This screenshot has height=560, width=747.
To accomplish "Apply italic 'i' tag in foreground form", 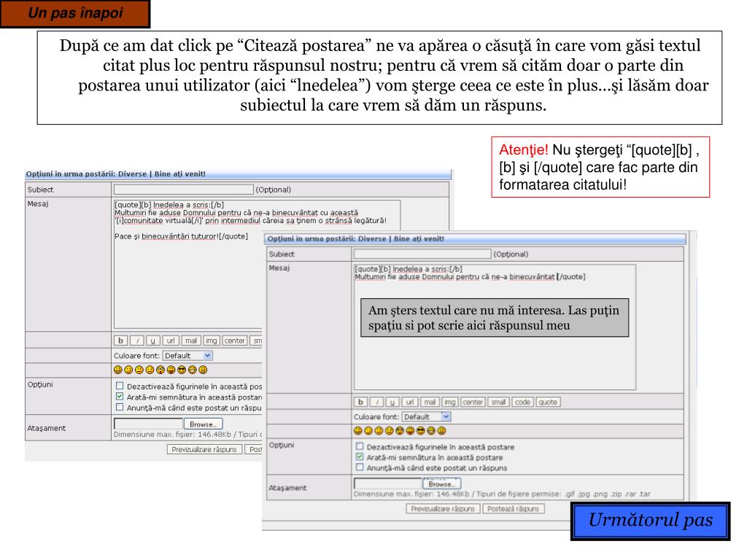I will pos(377,402).
